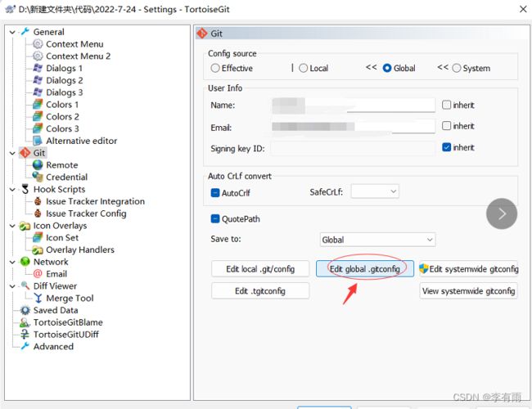Click the Saved Data gear icon
This screenshot has width=532, height=409.
(25, 310)
